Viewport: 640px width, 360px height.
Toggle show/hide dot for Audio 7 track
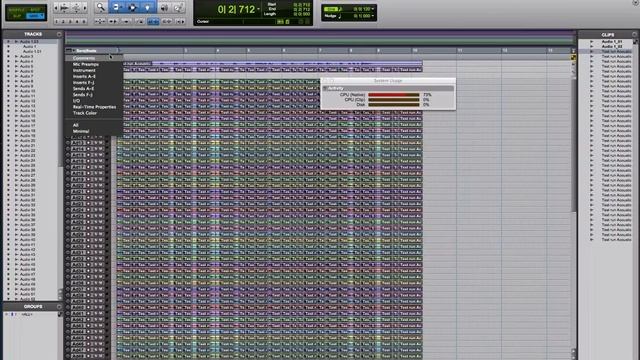click(x=8, y=76)
